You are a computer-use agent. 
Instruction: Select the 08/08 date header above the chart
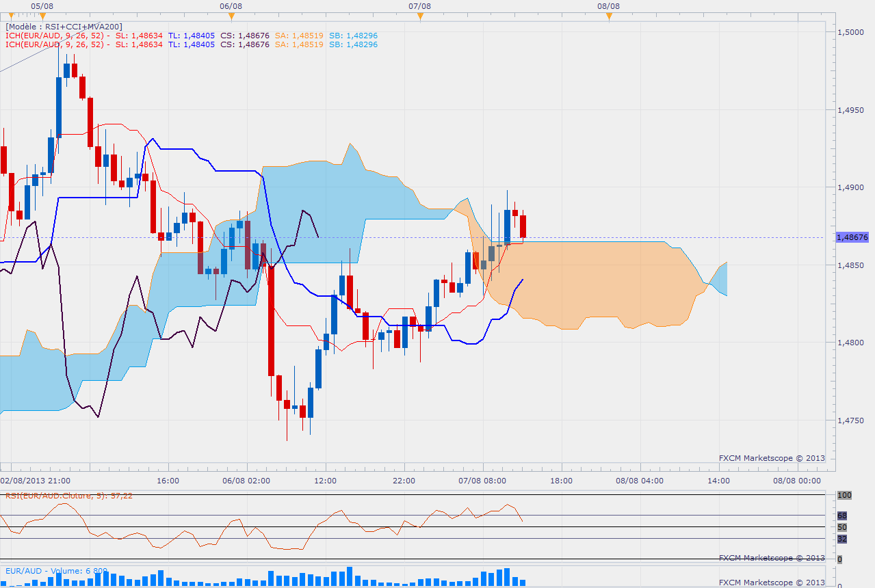pos(609,5)
